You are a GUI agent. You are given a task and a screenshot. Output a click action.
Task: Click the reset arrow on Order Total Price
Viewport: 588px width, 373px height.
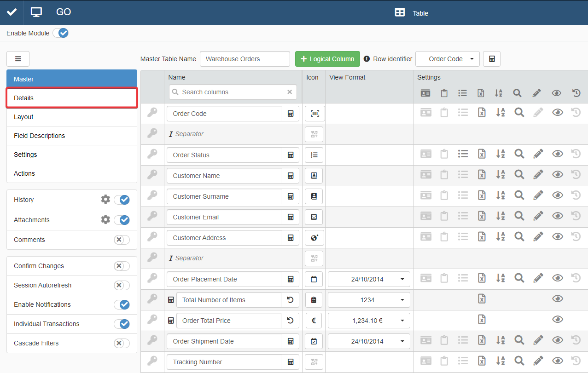coord(290,321)
